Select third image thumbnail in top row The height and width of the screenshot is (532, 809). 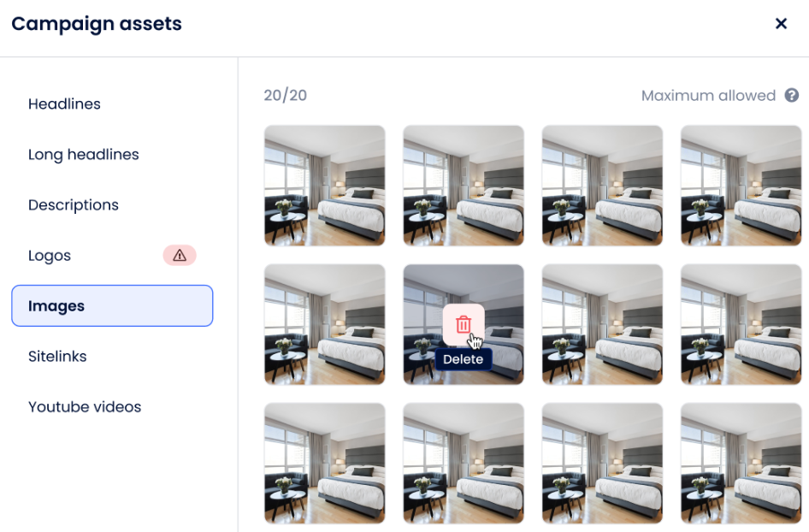pyautogui.click(x=603, y=186)
